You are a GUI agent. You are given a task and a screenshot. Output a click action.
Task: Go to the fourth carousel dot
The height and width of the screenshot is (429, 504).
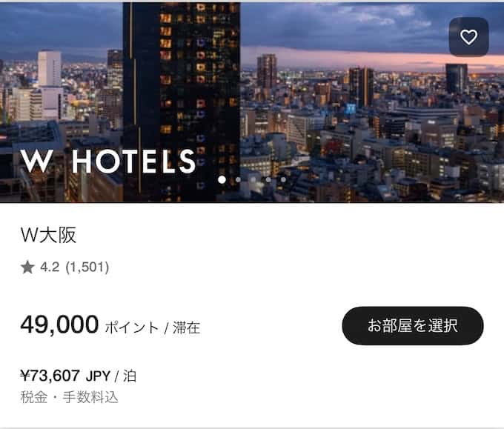point(268,179)
